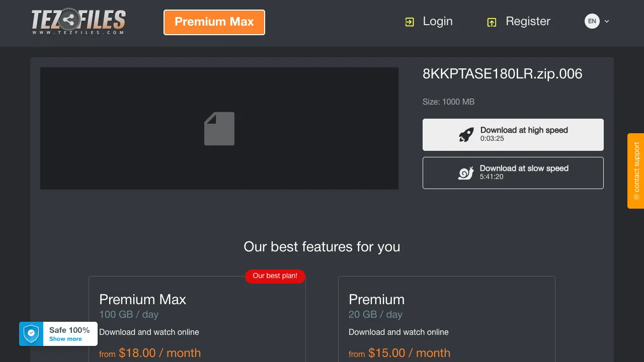Expand the language dropdown chevron
This screenshot has height=362, width=644.
(x=607, y=21)
